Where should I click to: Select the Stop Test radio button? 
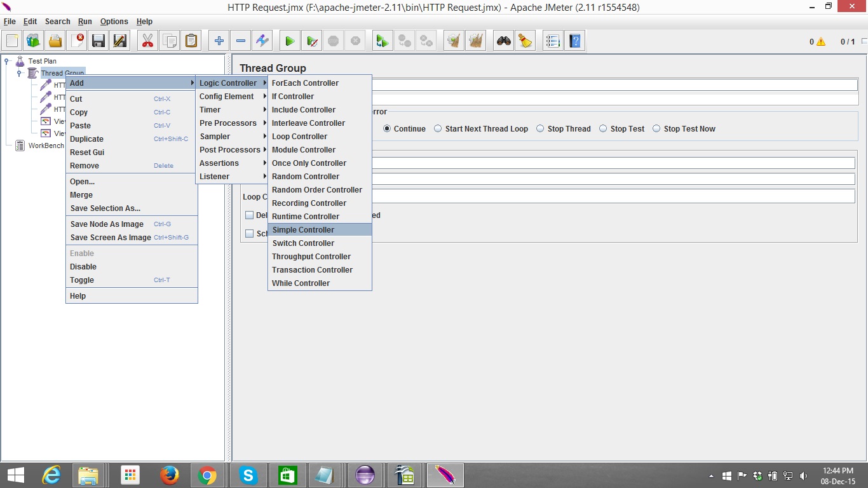603,128
